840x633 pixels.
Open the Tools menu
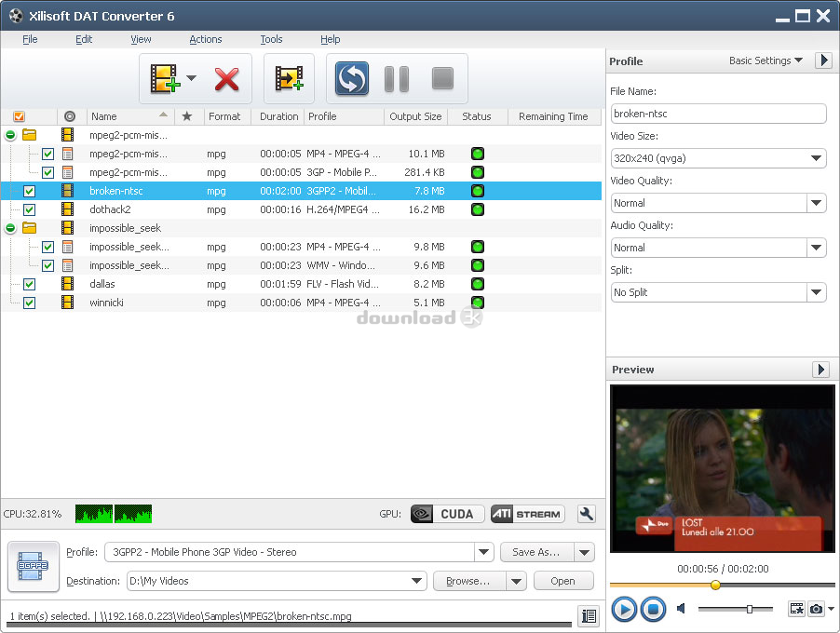point(271,39)
